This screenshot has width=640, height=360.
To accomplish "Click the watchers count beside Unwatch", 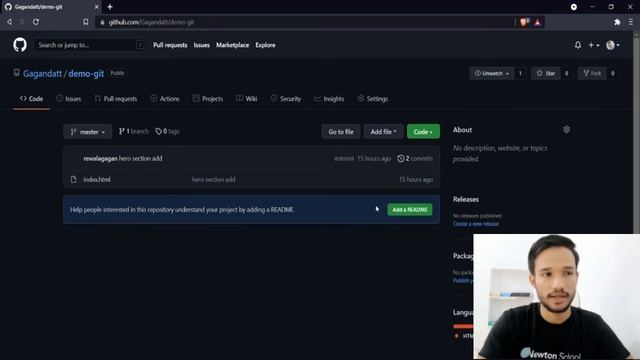I will [x=520, y=73].
